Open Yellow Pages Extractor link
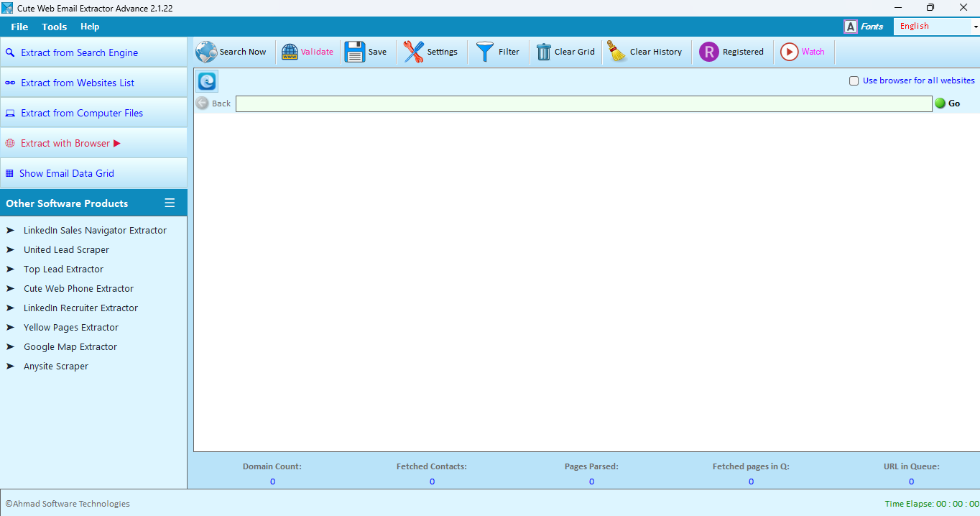The height and width of the screenshot is (516, 980). (71, 327)
